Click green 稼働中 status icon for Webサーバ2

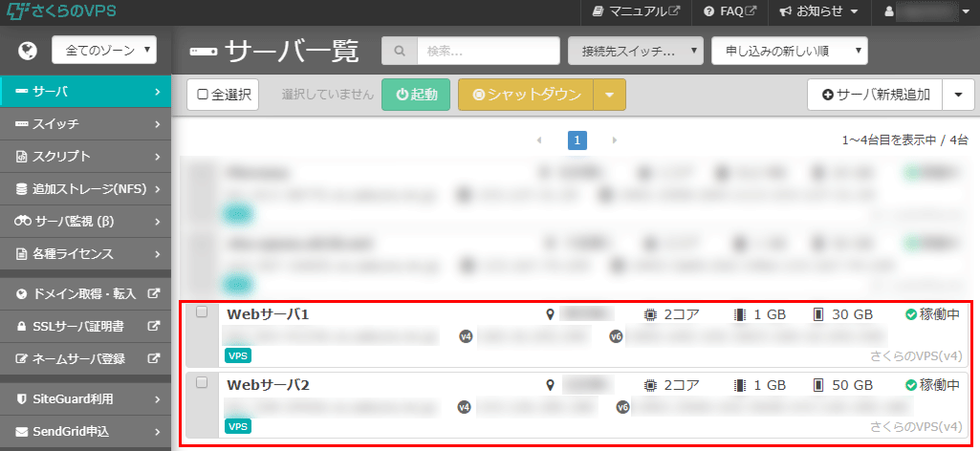pyautogui.click(x=910, y=385)
